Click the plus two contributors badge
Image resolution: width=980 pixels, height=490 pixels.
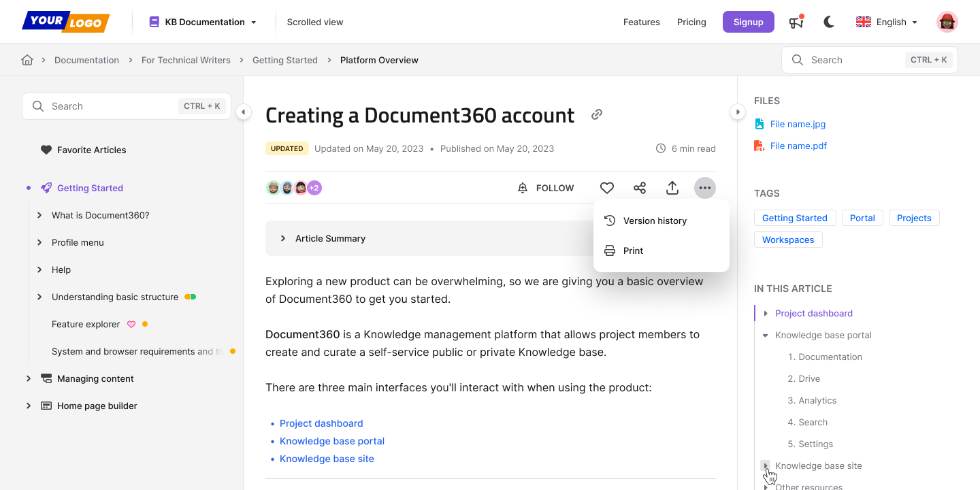314,188
